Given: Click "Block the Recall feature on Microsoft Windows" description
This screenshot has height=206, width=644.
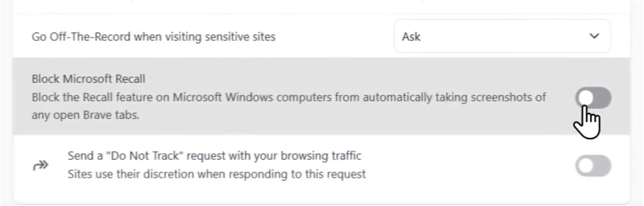Looking at the screenshot, I should tap(289, 97).
